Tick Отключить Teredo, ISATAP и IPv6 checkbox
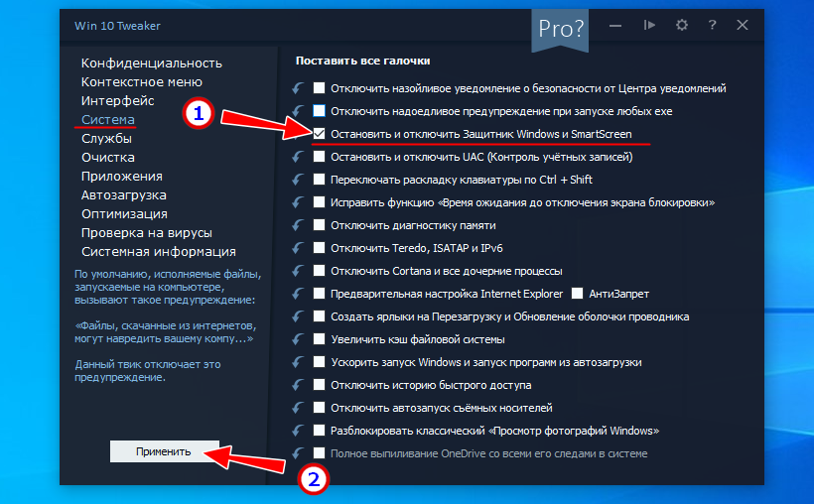 tap(320, 248)
